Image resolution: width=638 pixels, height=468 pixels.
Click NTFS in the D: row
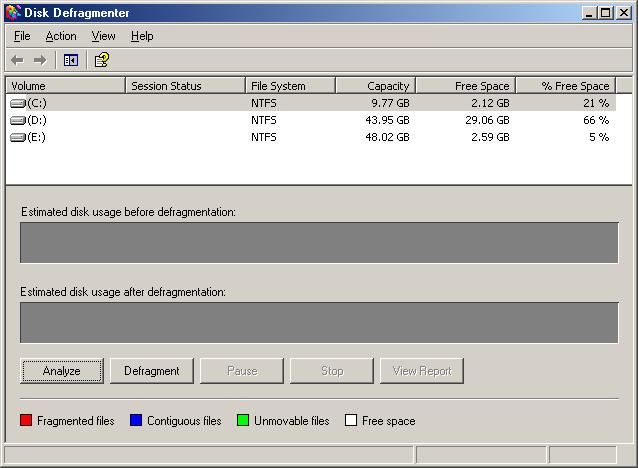(x=264, y=120)
